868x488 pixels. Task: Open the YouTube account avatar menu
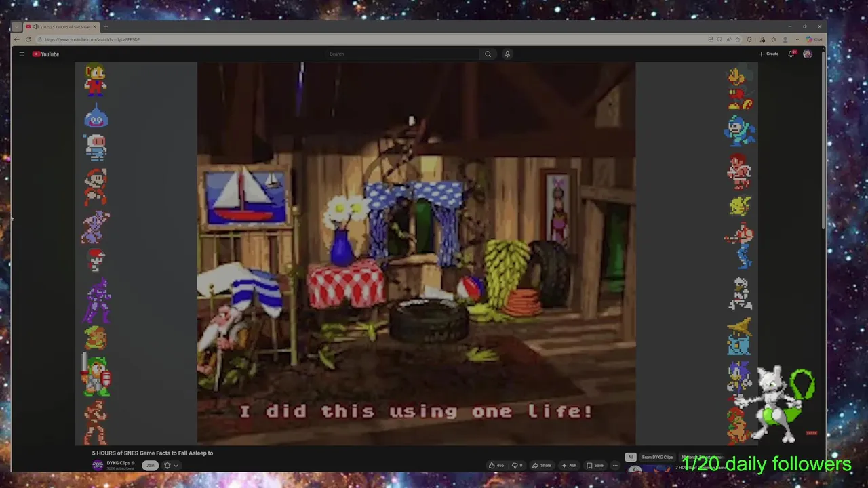point(808,54)
